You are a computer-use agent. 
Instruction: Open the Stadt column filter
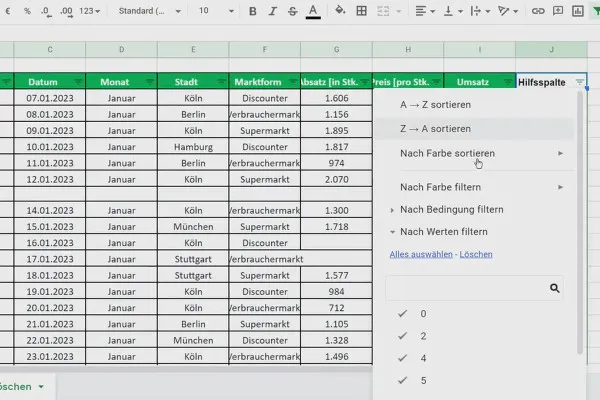221,82
